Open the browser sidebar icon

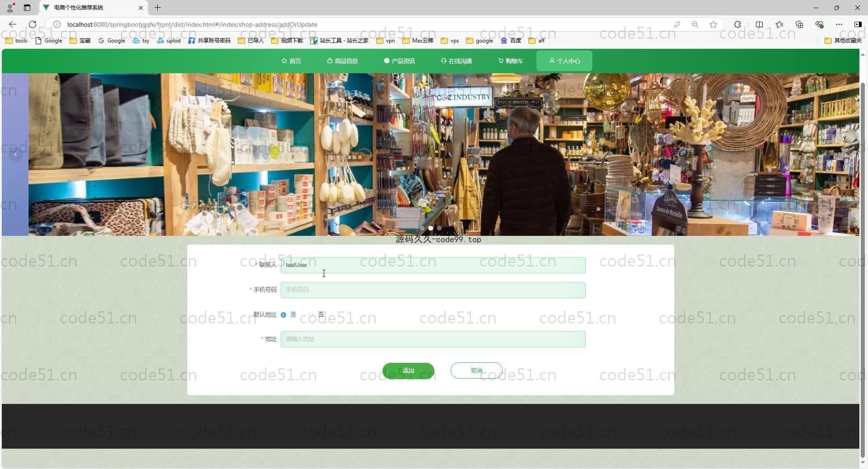pyautogui.click(x=858, y=24)
